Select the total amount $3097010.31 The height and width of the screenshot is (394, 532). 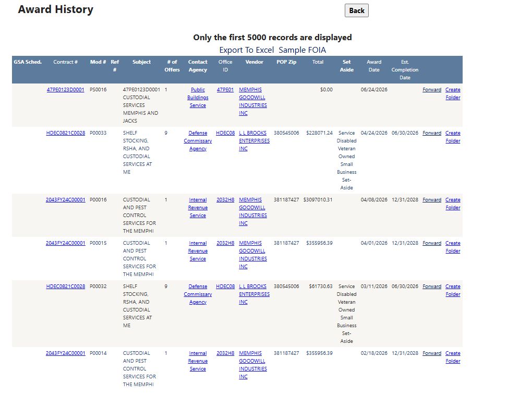point(318,200)
